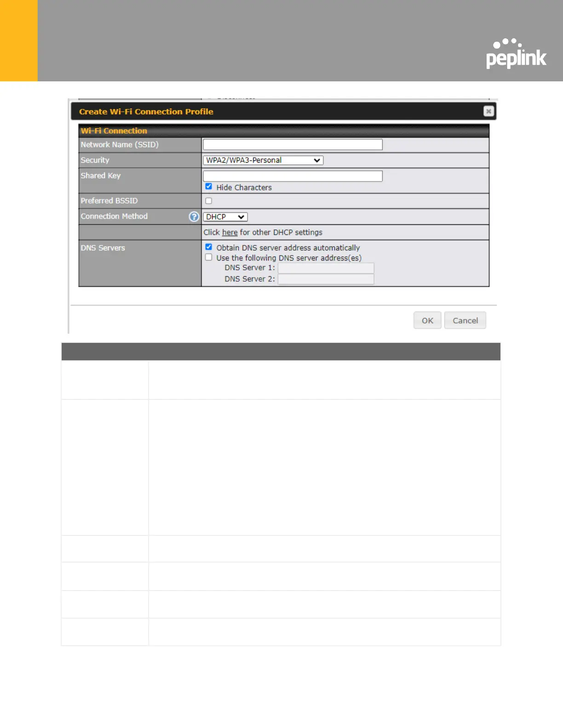The image size is (563, 728).
Task: Click the Security row label
Action: (95, 160)
